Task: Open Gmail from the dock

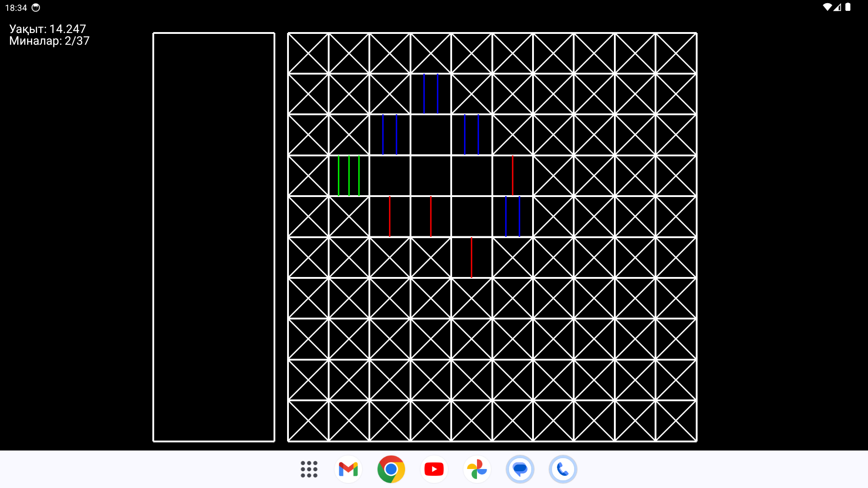Action: click(348, 469)
